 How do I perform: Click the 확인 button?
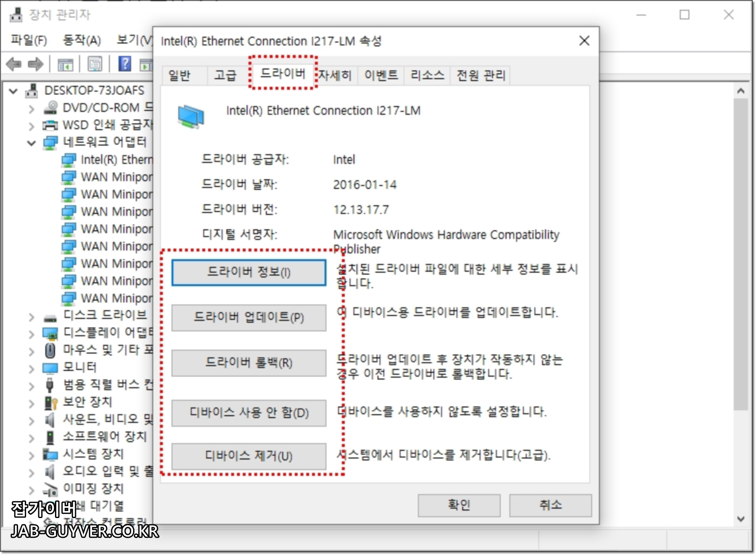click(x=459, y=505)
